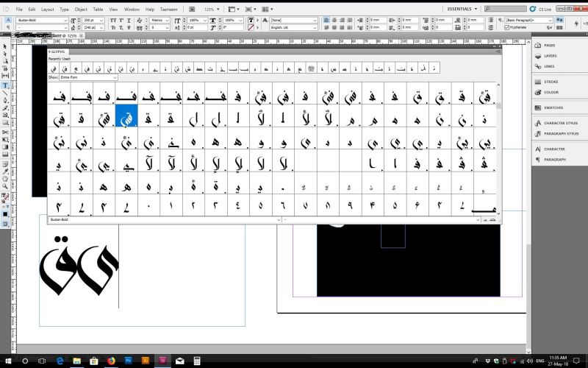Select the Direct Selection tool
The height and width of the screenshot is (368, 588).
pyautogui.click(x=5, y=54)
